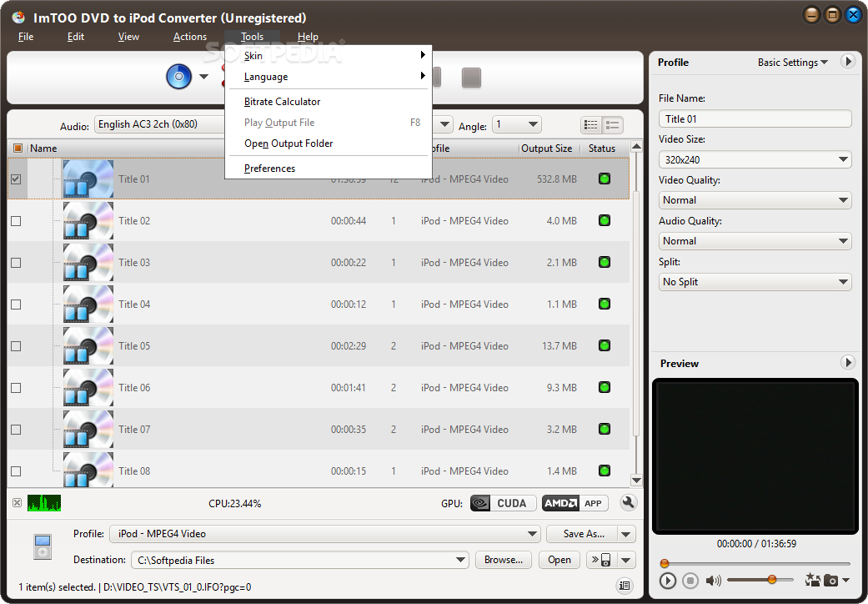Image resolution: width=868 pixels, height=604 pixels.
Task: Close the CPU graph with X icon
Action: click(x=18, y=503)
